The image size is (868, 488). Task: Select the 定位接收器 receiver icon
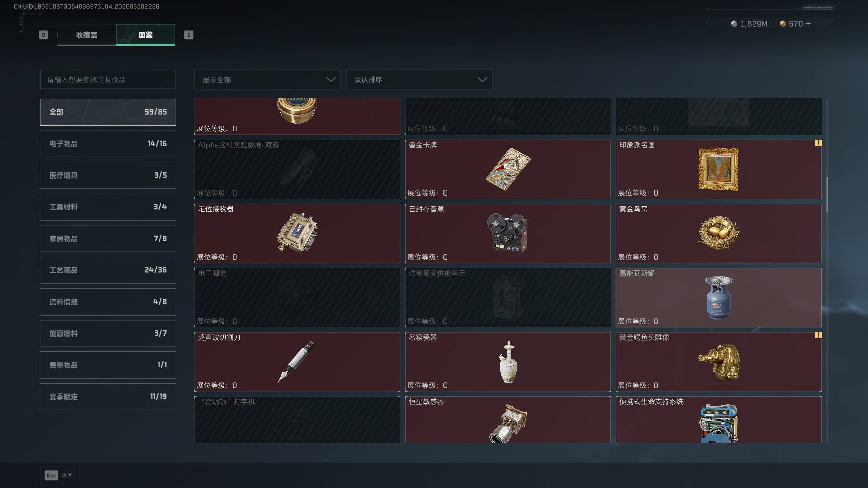[297, 233]
